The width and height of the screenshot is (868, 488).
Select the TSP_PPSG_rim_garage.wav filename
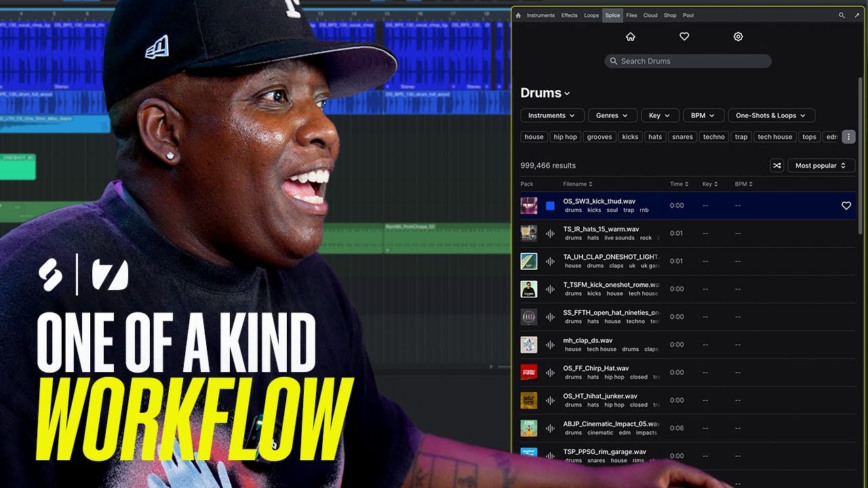click(x=605, y=451)
